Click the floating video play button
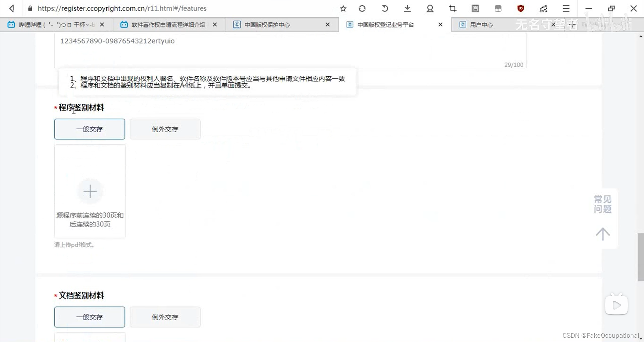Screen dimensions: 644x342 tap(616, 305)
